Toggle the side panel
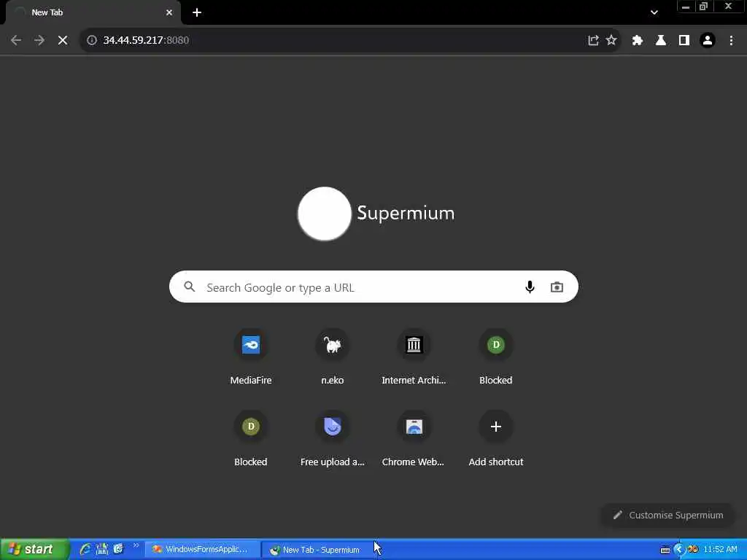Viewport: 747px width, 560px height. (x=684, y=40)
